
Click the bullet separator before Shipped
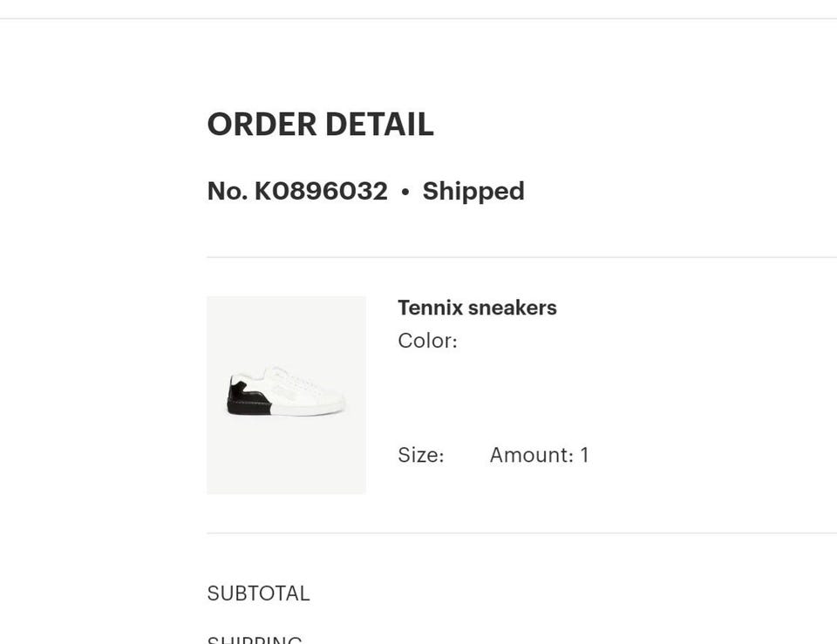405,192
